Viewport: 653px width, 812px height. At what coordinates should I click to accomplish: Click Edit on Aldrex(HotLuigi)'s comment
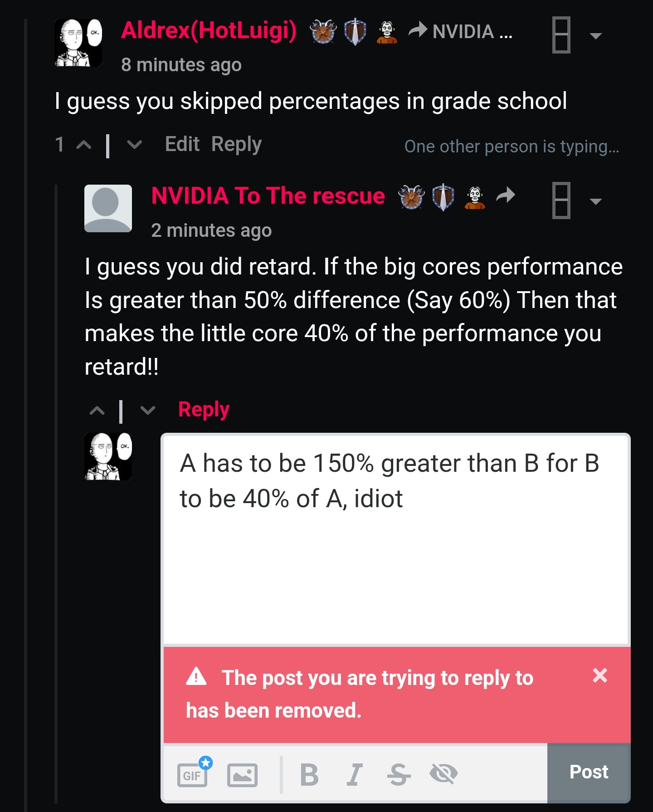182,144
